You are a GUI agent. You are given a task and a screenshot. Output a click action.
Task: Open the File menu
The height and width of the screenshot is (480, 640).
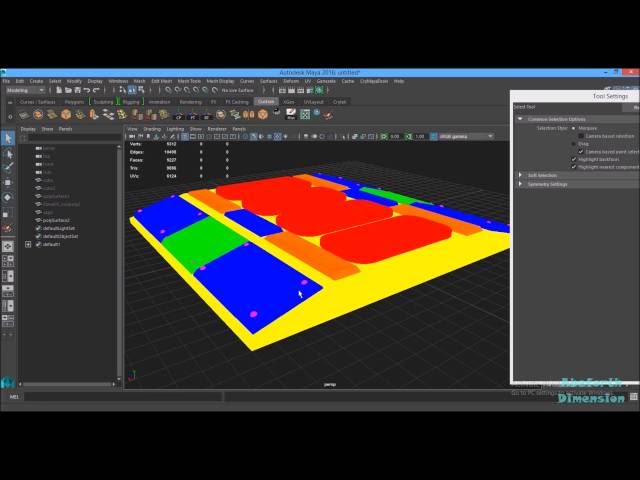pyautogui.click(x=6, y=81)
